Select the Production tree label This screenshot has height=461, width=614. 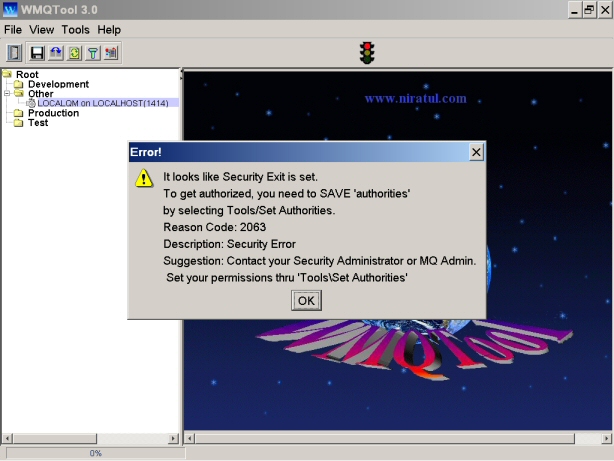pyautogui.click(x=53, y=113)
